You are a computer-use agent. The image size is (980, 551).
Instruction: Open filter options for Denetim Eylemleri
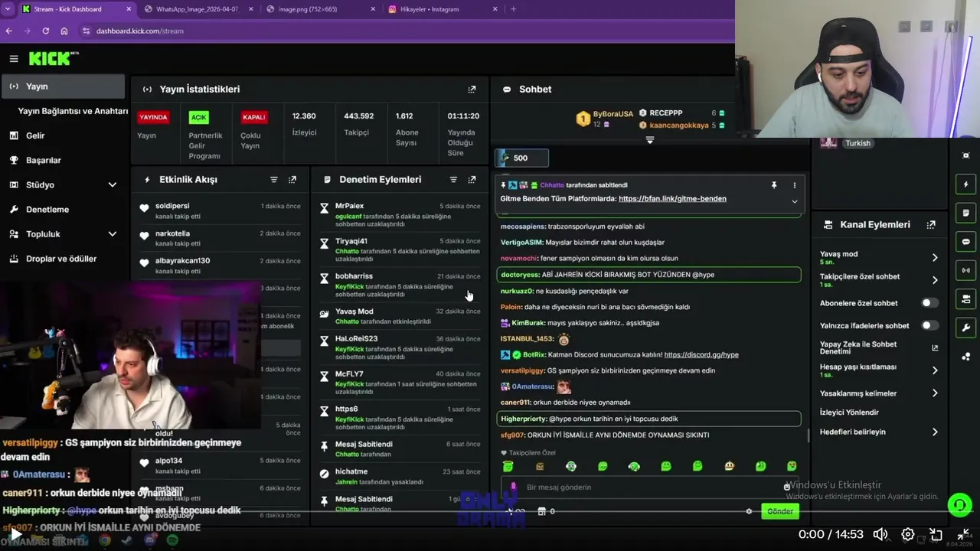[453, 180]
